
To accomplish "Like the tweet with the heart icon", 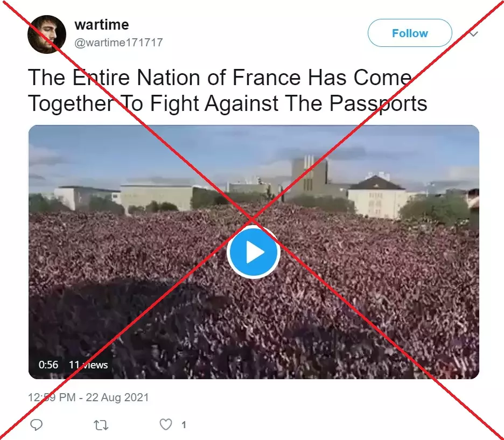I will [166, 424].
